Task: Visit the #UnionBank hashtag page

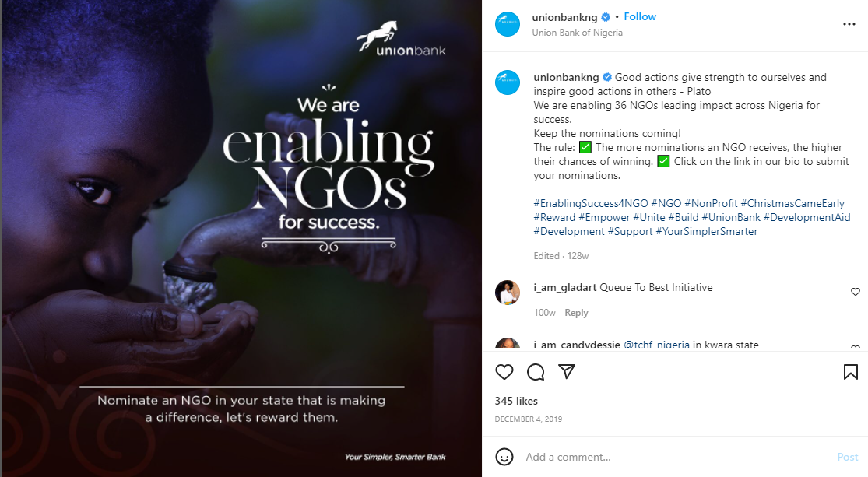Action: pyautogui.click(x=730, y=217)
